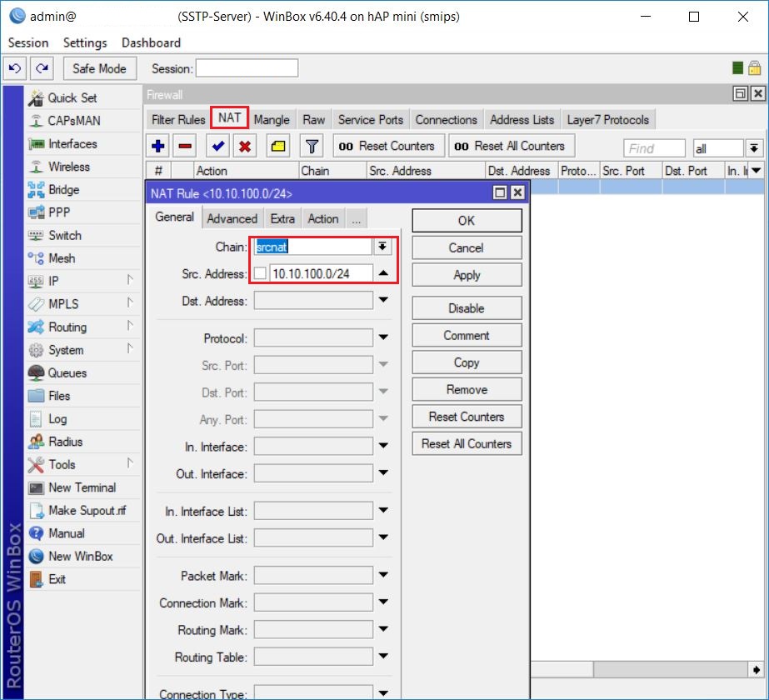This screenshot has width=769, height=700.
Task: Expand the Packet Mark field
Action: [x=383, y=575]
